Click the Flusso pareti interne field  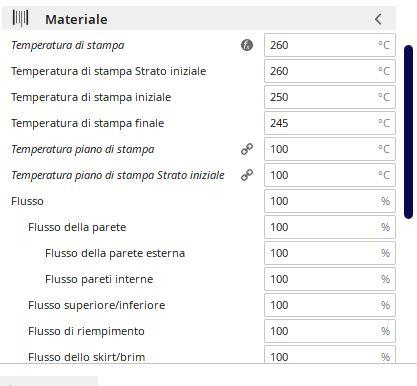coord(330,279)
